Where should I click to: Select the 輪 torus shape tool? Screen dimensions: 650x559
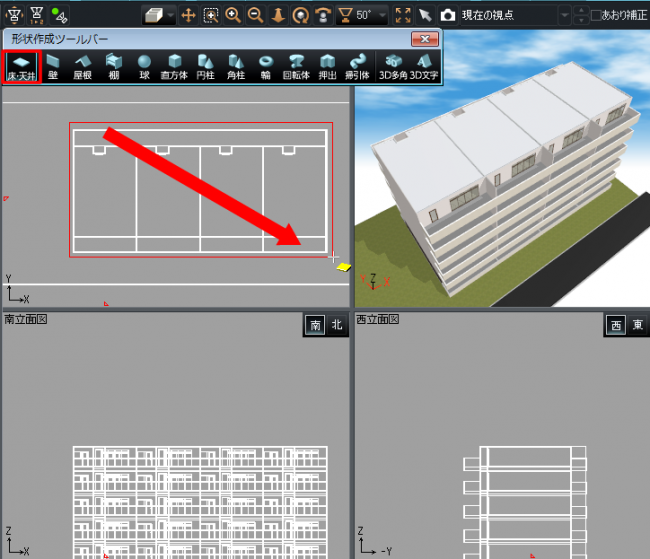point(266,67)
